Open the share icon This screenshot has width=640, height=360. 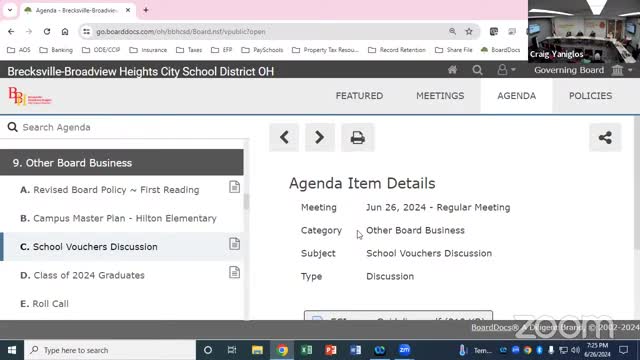pos(605,138)
